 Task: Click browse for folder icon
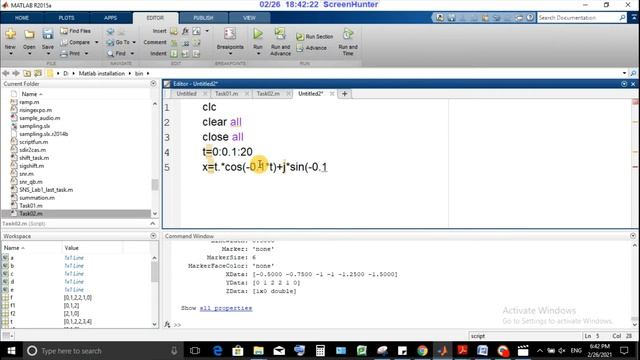(38, 73)
